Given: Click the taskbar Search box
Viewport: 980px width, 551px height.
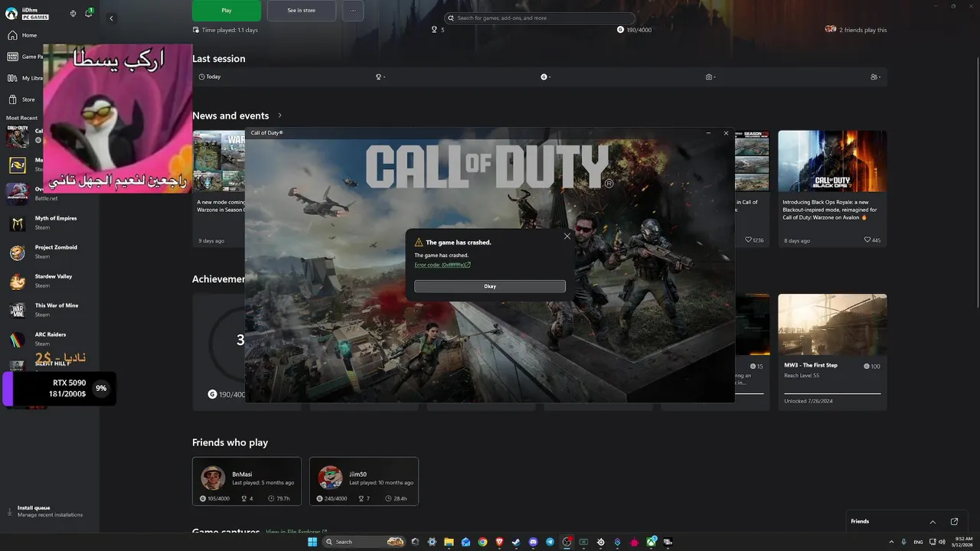Looking at the screenshot, I should [x=364, y=542].
